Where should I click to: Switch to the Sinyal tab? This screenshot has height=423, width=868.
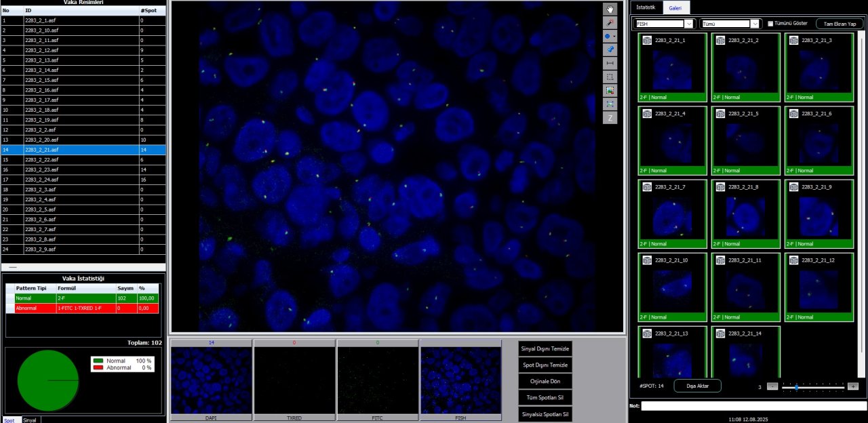coord(30,420)
